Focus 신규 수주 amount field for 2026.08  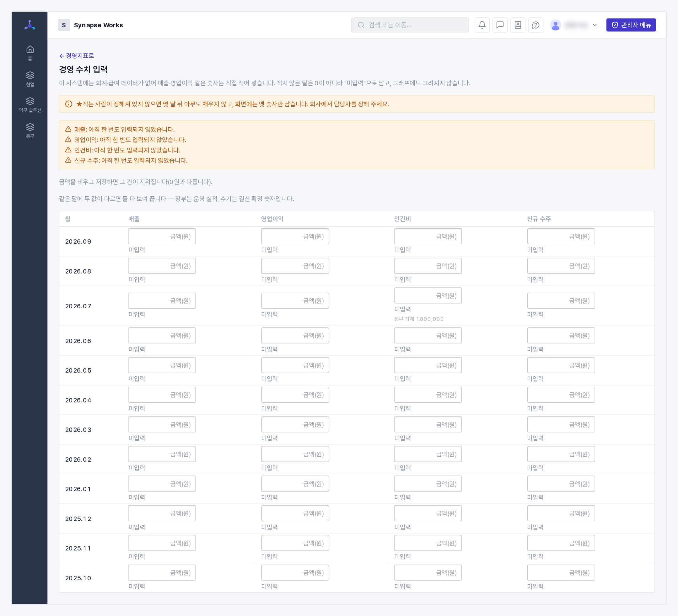pos(561,266)
